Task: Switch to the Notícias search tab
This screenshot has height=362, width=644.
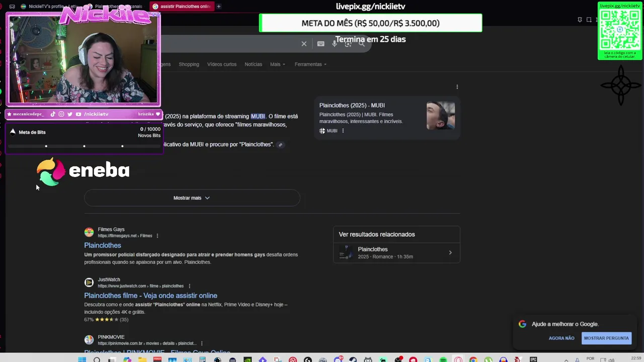Action: pyautogui.click(x=253, y=64)
